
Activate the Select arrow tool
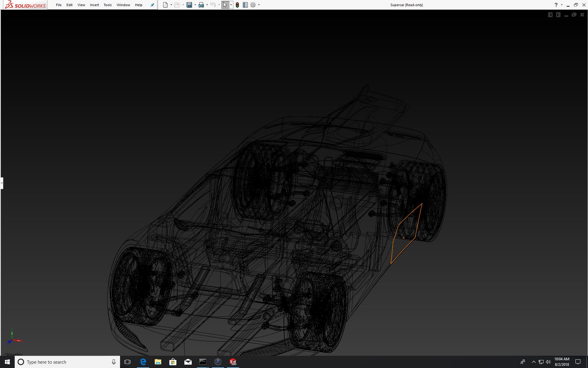(x=225, y=5)
